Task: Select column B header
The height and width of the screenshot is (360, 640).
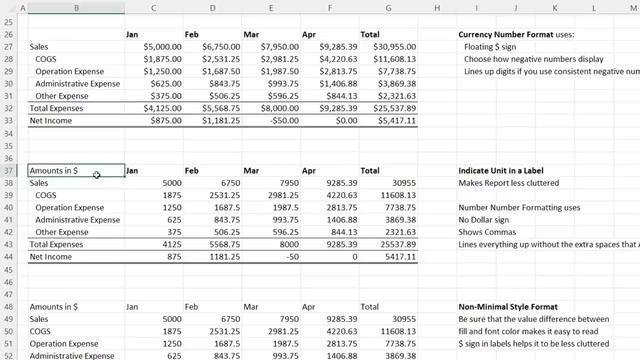Action: [x=76, y=8]
